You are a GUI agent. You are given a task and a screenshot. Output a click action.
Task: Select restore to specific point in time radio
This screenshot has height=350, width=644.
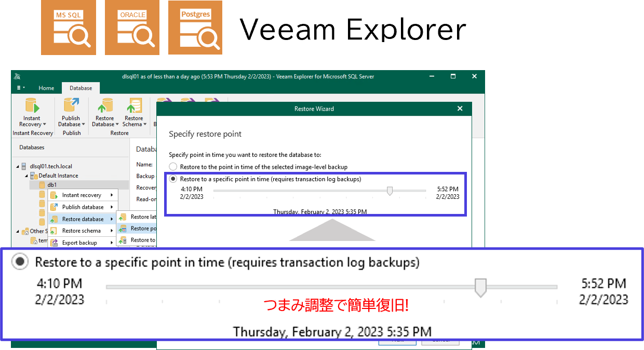pyautogui.click(x=173, y=179)
